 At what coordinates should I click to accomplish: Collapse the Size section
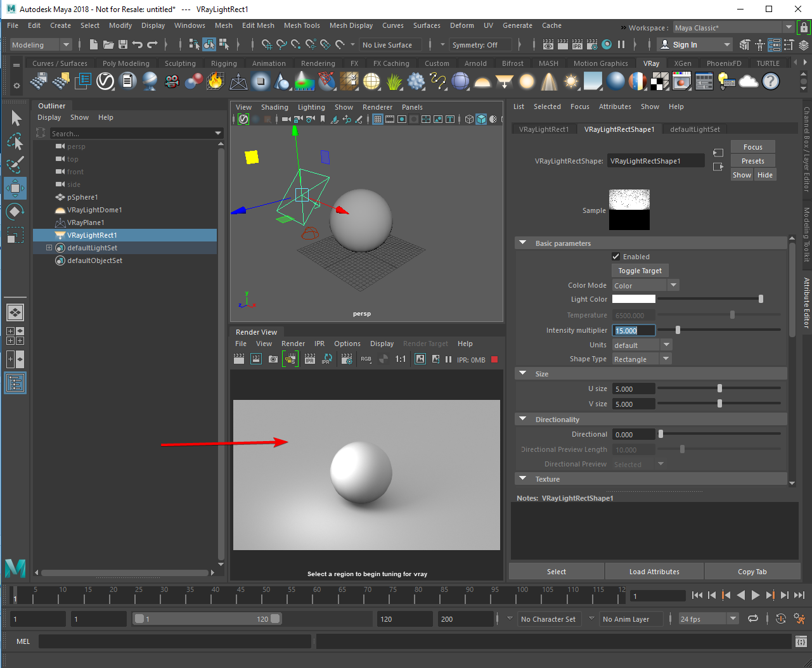click(523, 373)
